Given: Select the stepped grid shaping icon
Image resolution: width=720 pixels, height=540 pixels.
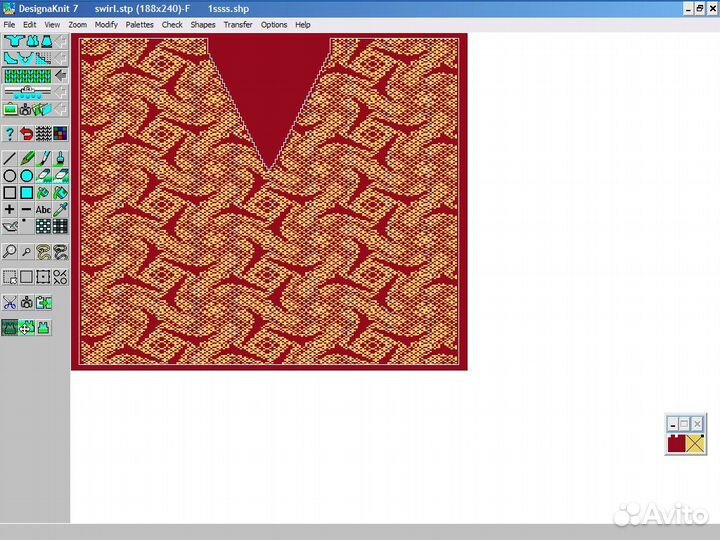Looking at the screenshot, I should [44, 58].
